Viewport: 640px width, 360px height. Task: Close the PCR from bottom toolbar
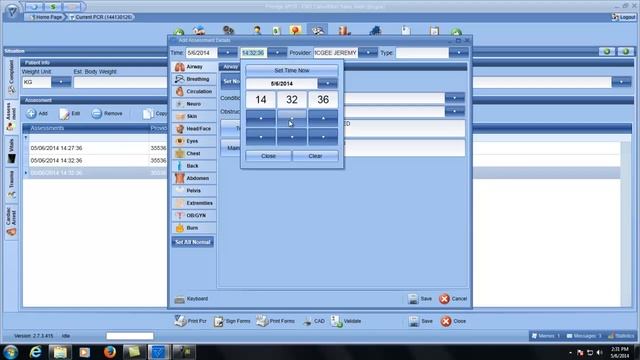point(453,321)
